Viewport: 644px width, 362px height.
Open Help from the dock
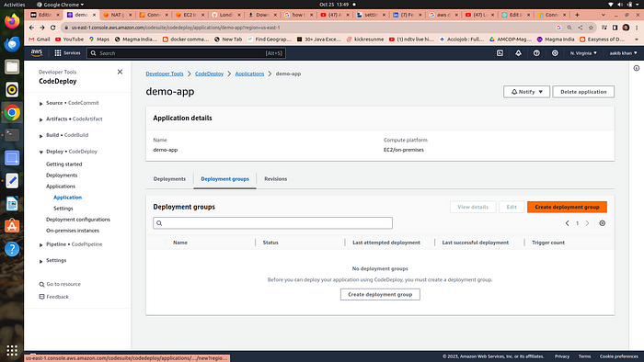tap(12, 249)
